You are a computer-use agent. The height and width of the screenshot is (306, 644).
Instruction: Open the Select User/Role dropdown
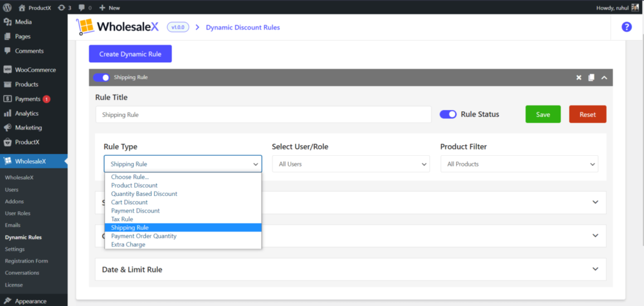pos(351,163)
